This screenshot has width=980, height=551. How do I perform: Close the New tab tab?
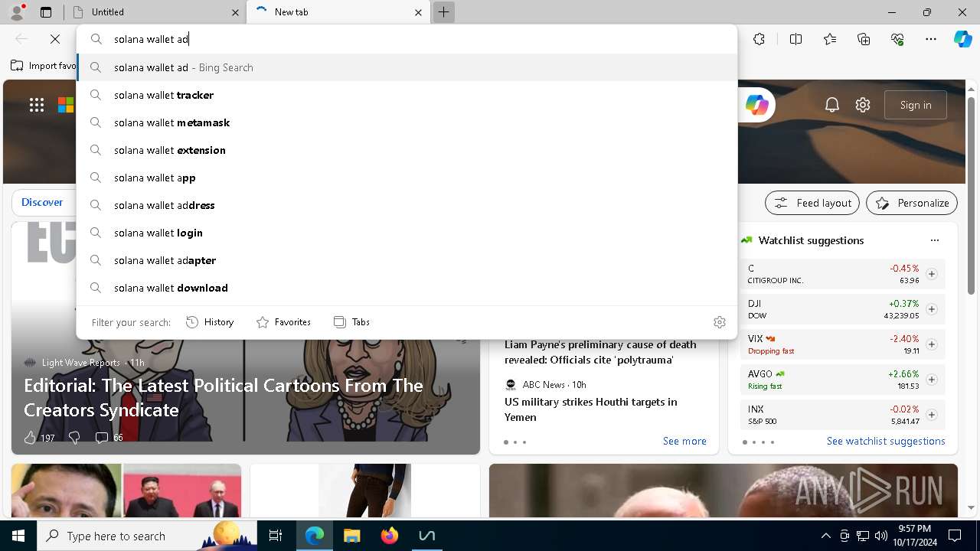(x=418, y=12)
